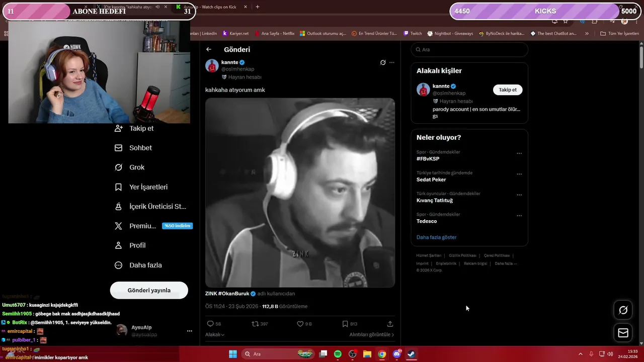Open the post's more options menu
The width and height of the screenshot is (644, 362).
pos(392,62)
